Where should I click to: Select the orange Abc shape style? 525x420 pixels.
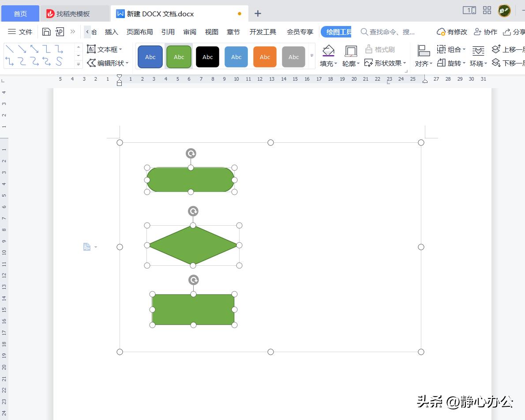(x=265, y=56)
